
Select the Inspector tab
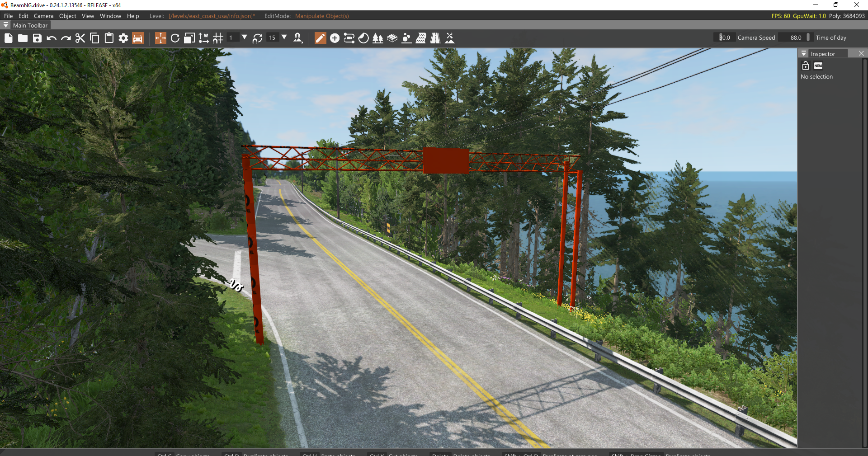click(823, 54)
